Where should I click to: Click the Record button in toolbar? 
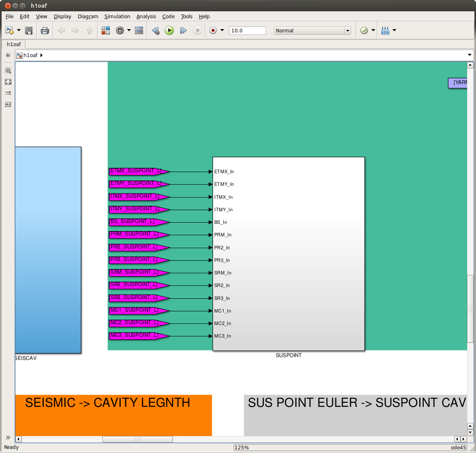[x=213, y=30]
